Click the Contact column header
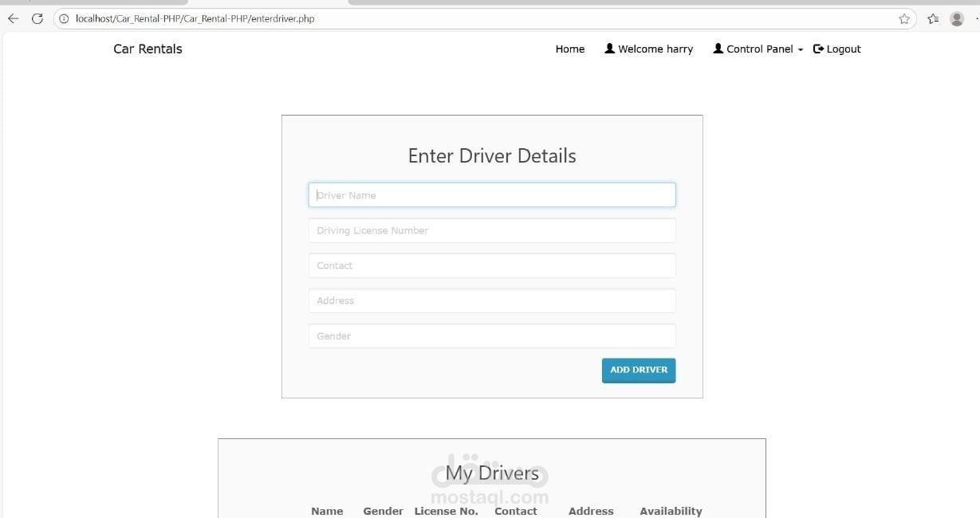 click(516, 511)
